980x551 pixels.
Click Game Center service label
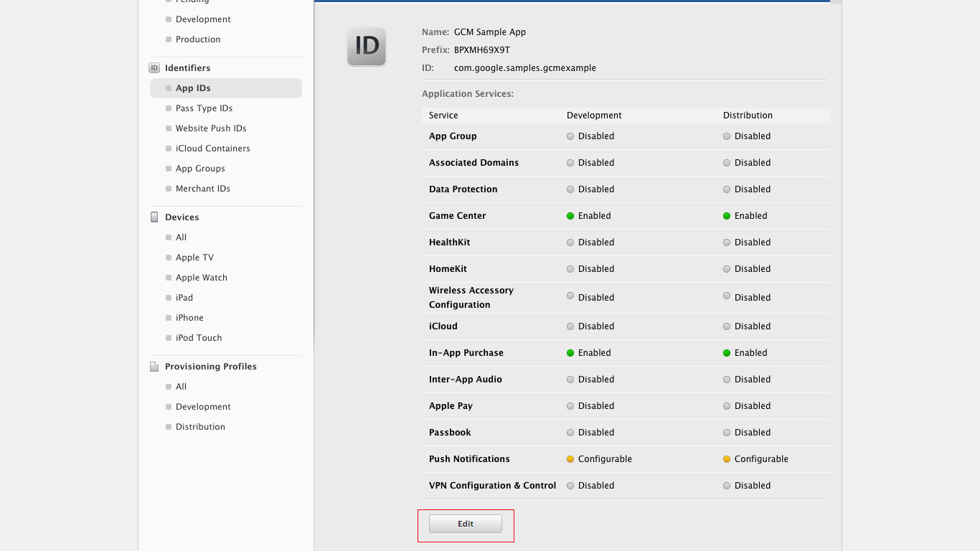pos(457,216)
